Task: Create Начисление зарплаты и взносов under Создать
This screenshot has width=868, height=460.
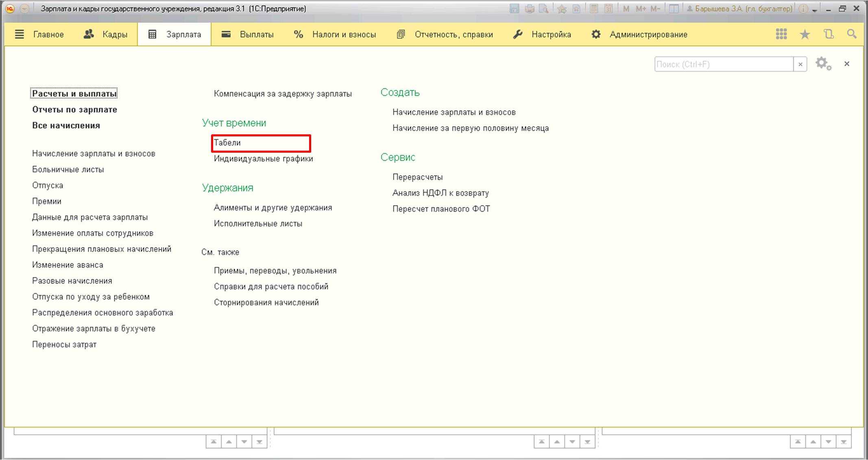Action: coord(454,112)
